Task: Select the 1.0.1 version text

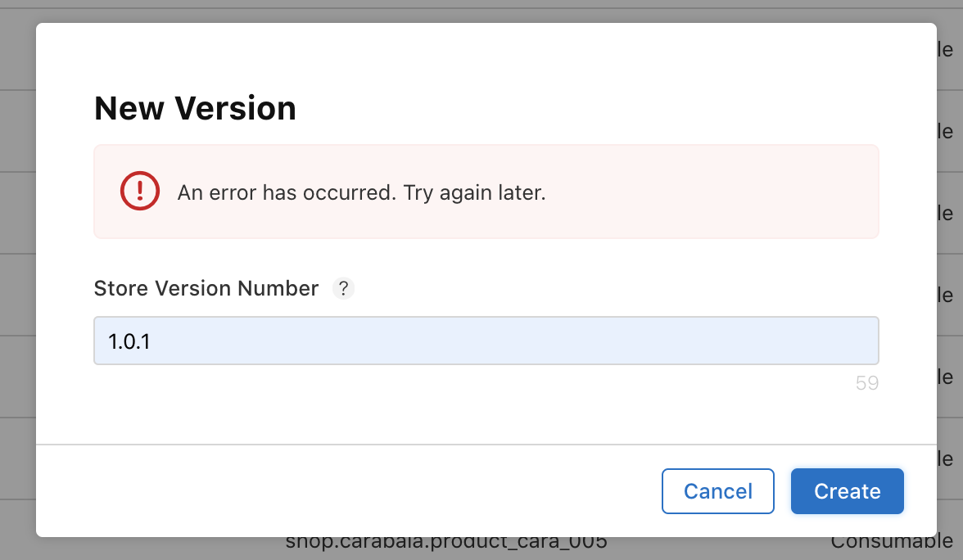Action: pyautogui.click(x=129, y=341)
